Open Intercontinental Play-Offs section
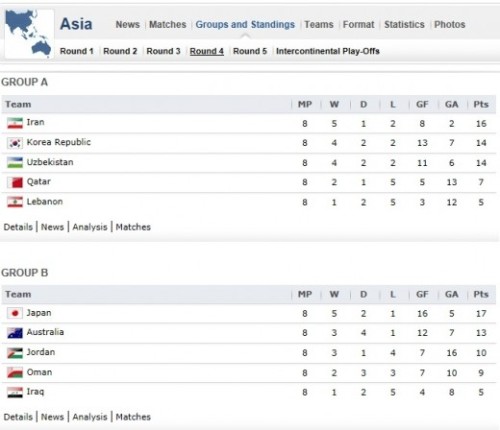The width and height of the screenshot is (500, 430). click(x=328, y=51)
